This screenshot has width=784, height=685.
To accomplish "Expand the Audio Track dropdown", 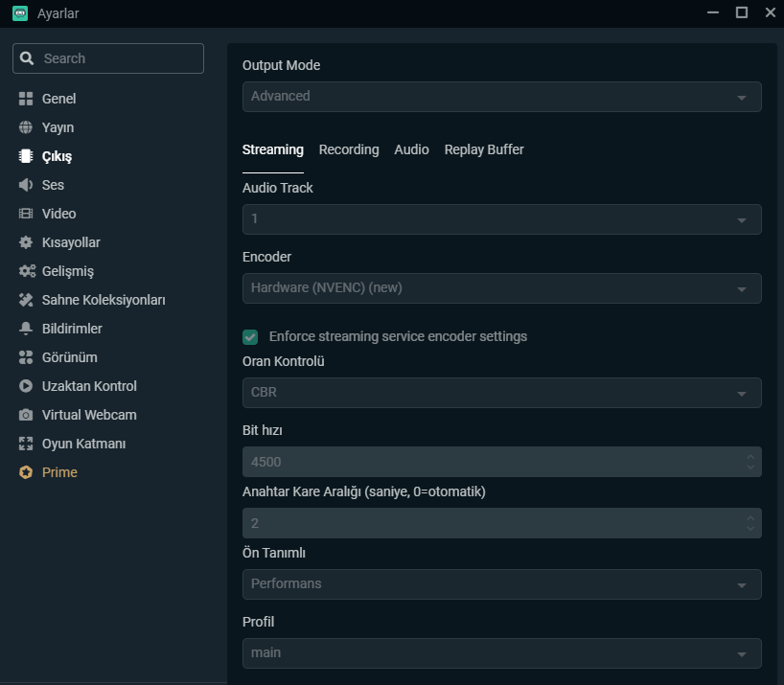I will pos(502,219).
